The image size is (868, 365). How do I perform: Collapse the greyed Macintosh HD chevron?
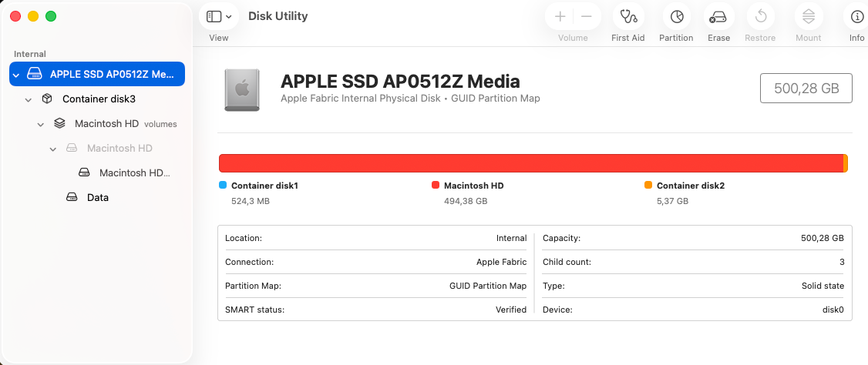coord(53,149)
